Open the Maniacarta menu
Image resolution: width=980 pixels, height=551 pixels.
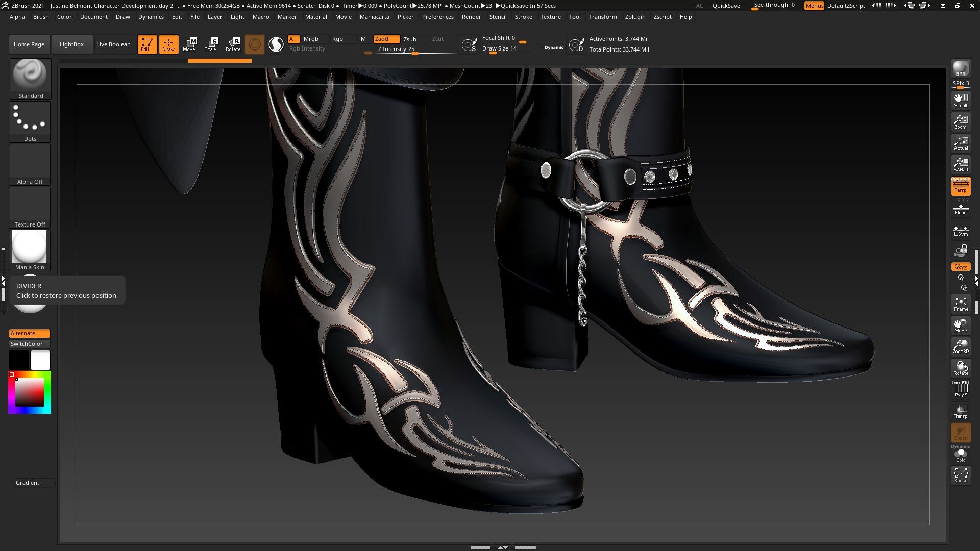click(374, 17)
